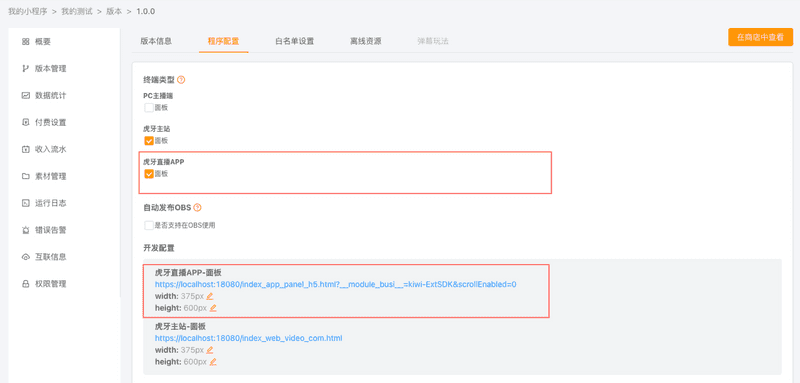
Task: Click the 虎牙主站-面板 heading
Action: click(x=180, y=326)
